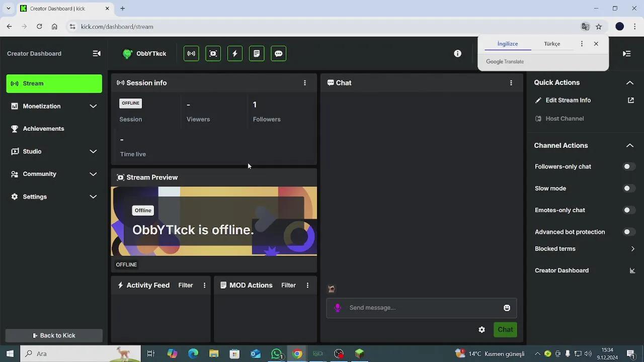Open Edit Stream Info
644x362 pixels.
(568, 100)
